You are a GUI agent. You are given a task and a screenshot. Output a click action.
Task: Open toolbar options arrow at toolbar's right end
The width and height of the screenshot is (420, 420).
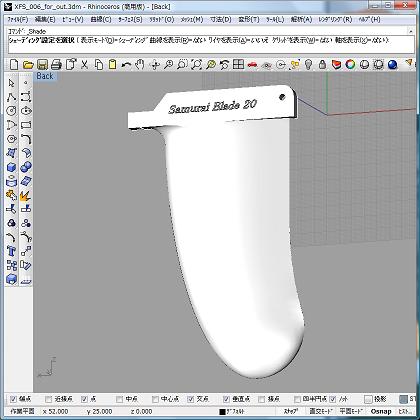(x=409, y=62)
